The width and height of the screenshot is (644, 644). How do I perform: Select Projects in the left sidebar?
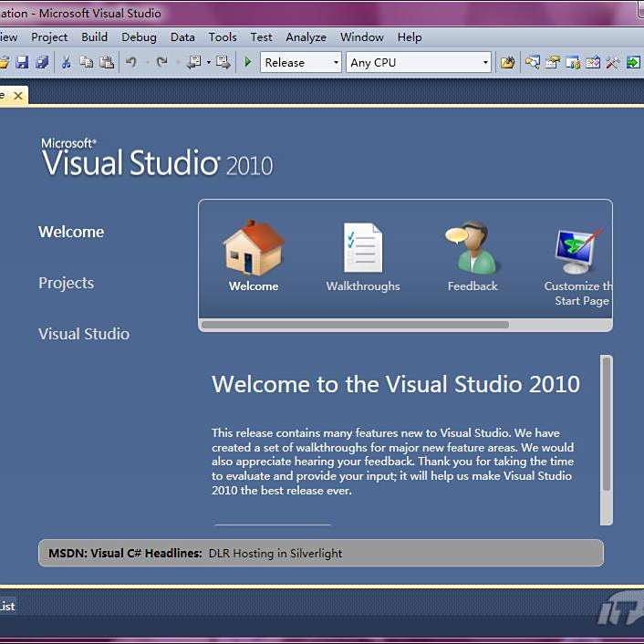click(x=66, y=283)
